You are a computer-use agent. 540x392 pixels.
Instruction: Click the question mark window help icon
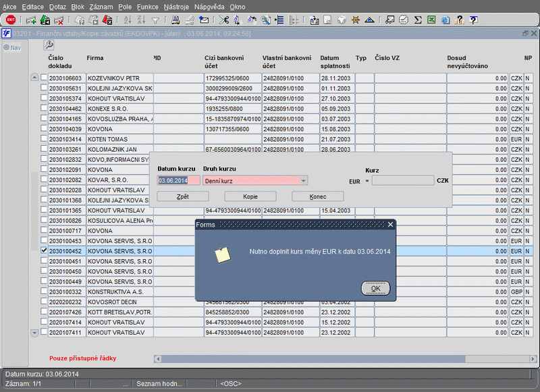tap(474, 20)
